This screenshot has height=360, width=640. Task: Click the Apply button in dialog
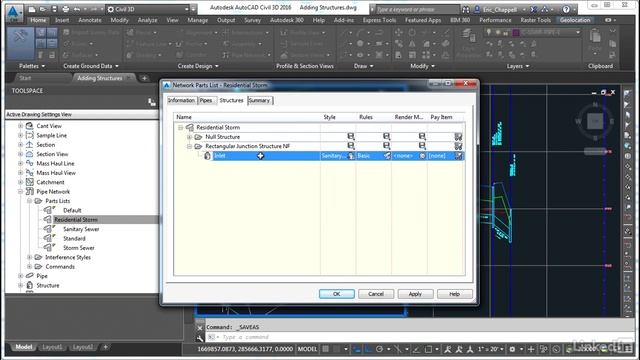click(x=415, y=294)
